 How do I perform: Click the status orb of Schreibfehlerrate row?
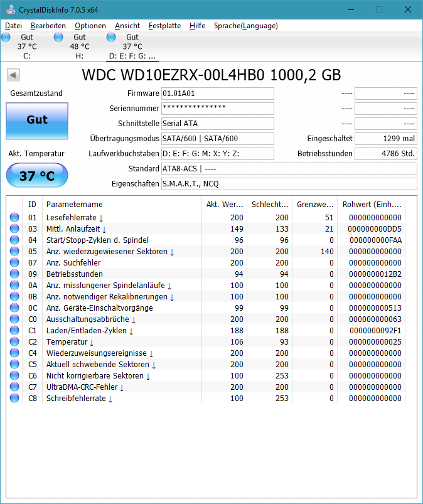(x=14, y=398)
